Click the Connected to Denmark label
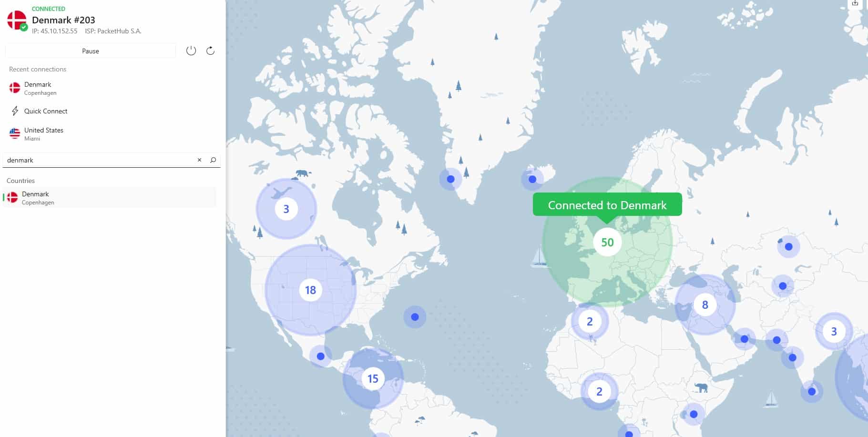Viewport: 868px width, 437px height. pos(607,205)
